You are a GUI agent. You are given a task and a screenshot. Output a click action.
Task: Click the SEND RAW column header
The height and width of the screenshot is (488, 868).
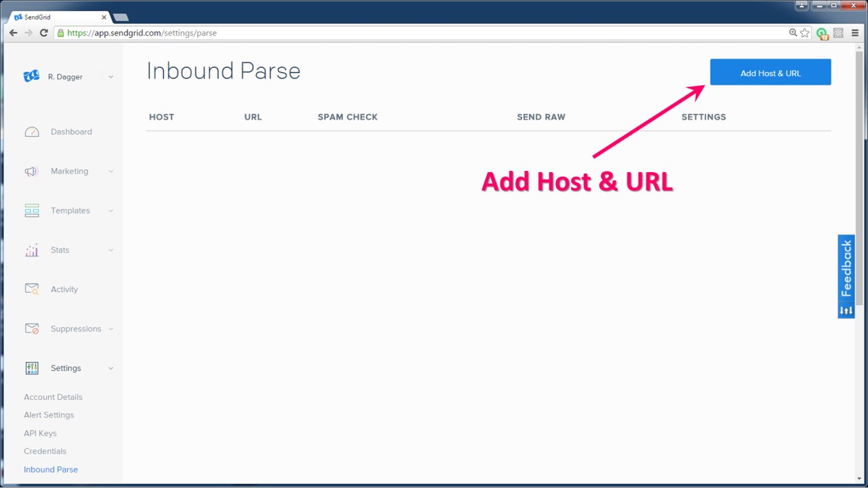click(541, 117)
